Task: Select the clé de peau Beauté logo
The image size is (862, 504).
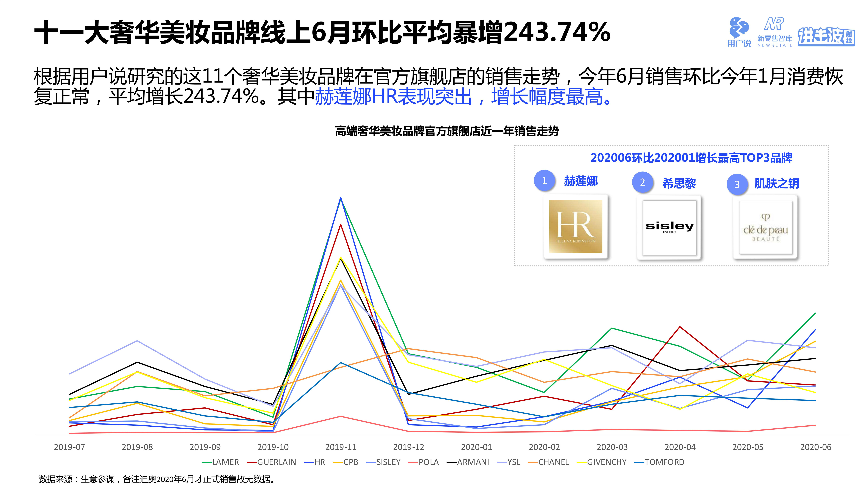Action: click(765, 227)
